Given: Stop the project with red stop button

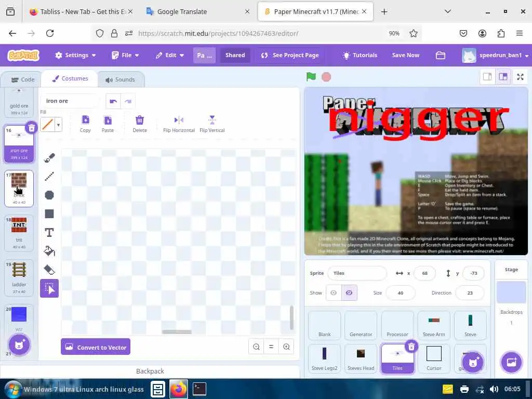Looking at the screenshot, I should coord(326,77).
